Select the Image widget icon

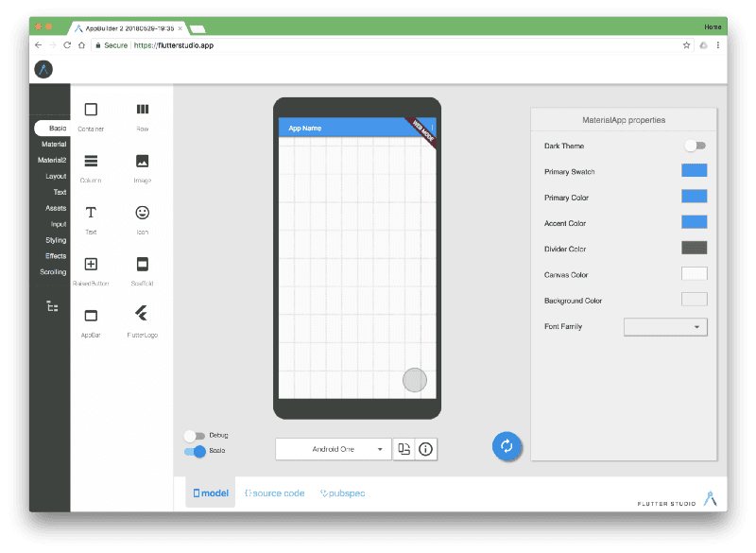(x=142, y=161)
